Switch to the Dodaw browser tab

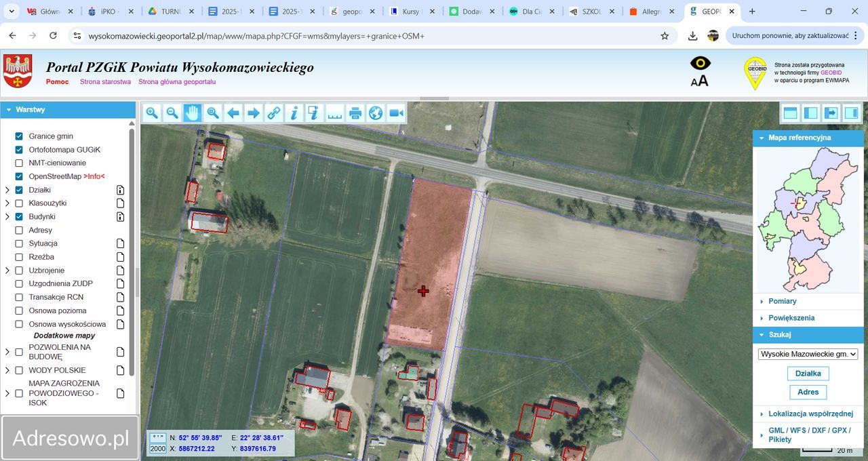pos(471,12)
